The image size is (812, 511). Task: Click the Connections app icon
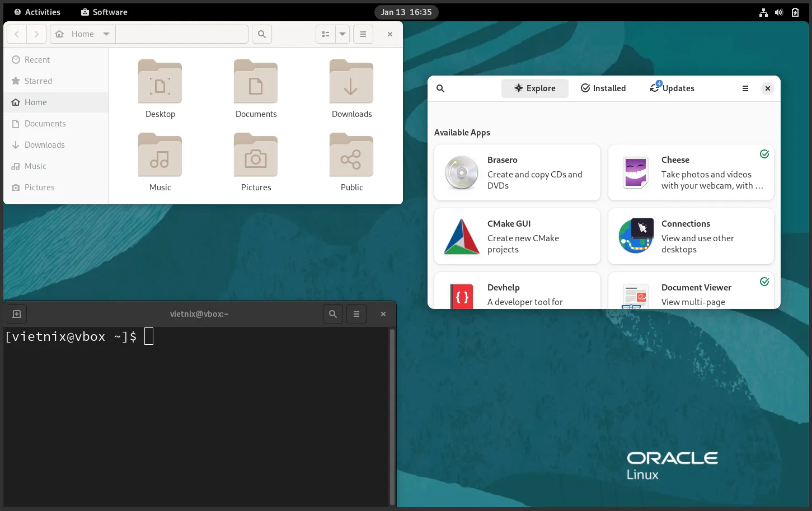[635, 236]
